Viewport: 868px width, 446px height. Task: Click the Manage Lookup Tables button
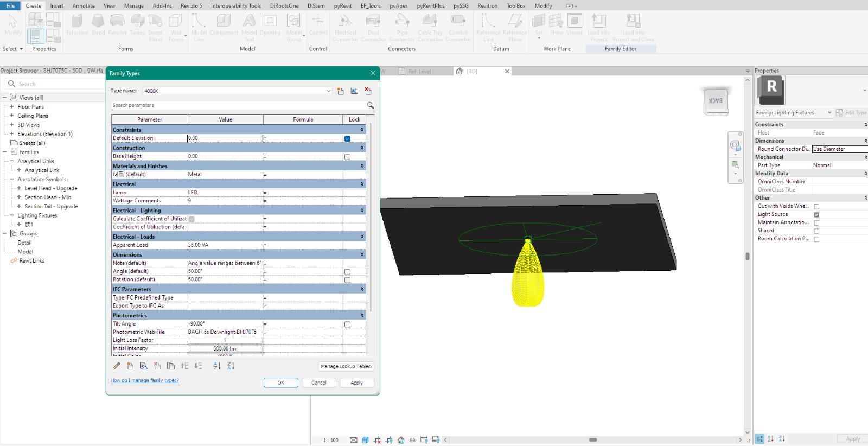[346, 366]
